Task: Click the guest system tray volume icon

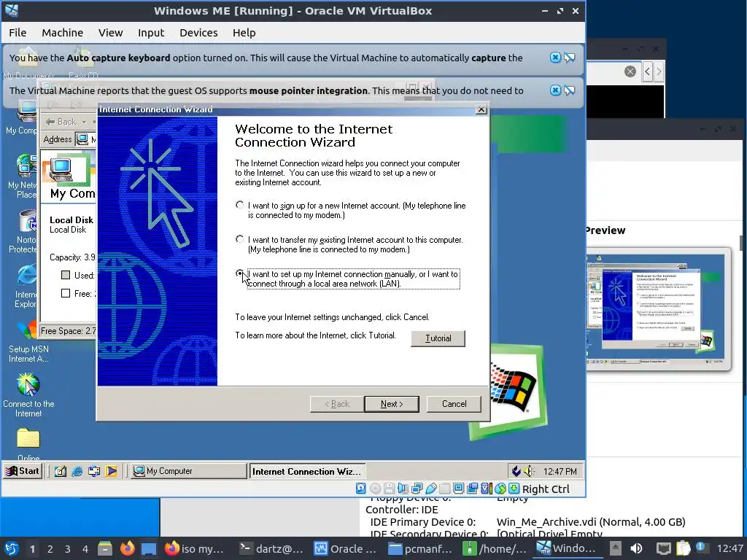Action: [x=530, y=472]
